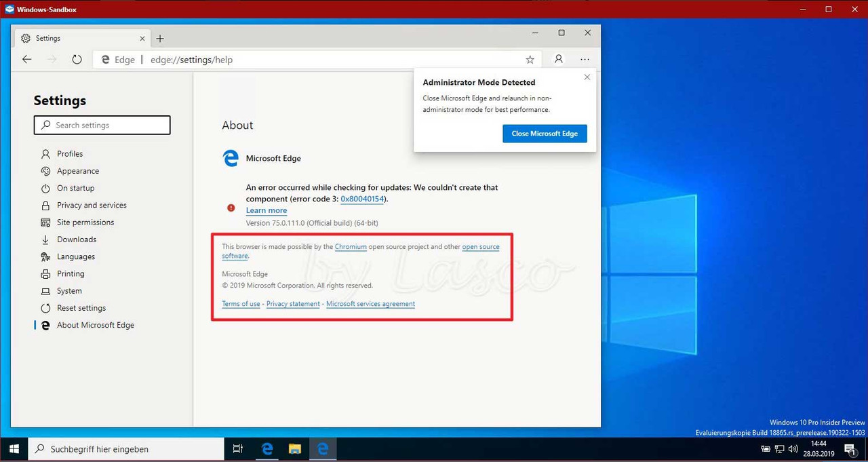Viewport: 868px width, 462px height.
Task: Go back with the browser back arrow
Action: [x=26, y=60]
